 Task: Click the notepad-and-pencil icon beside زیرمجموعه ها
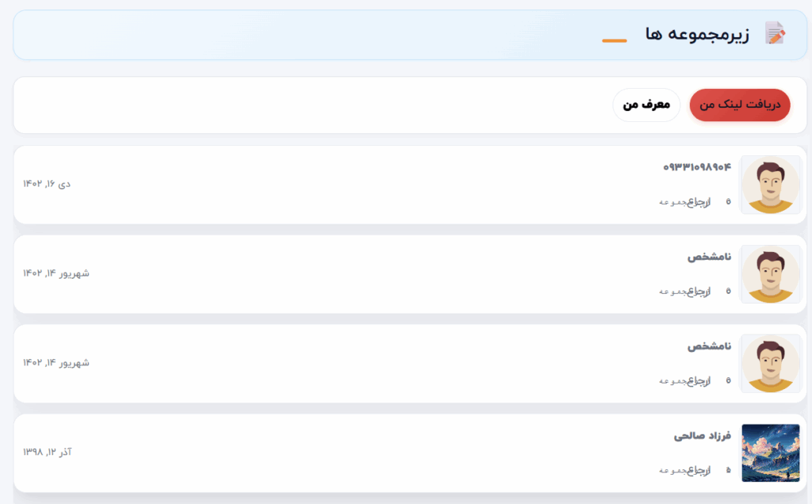pos(775,33)
